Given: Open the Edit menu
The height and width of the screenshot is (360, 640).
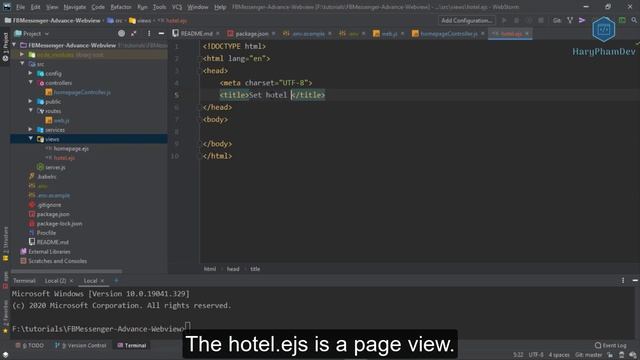Looking at the screenshot, I should tap(36, 7).
